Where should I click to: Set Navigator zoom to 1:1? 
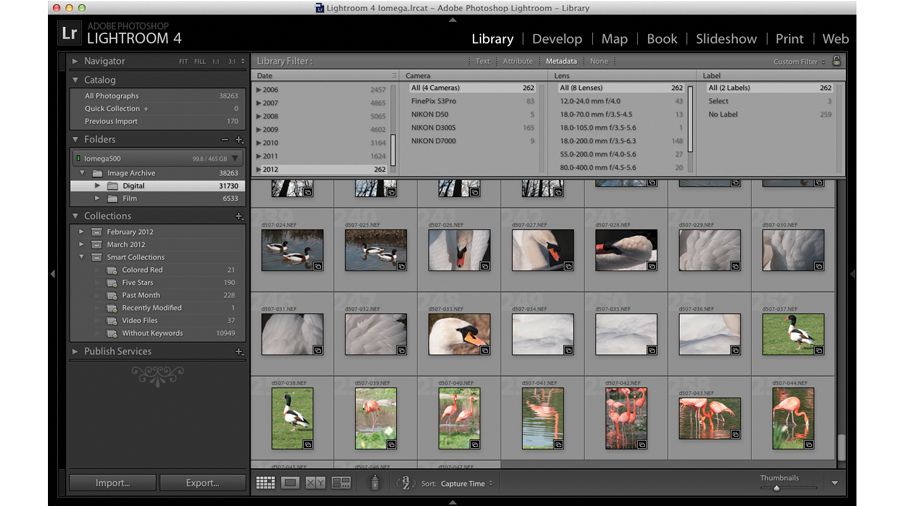click(x=216, y=61)
